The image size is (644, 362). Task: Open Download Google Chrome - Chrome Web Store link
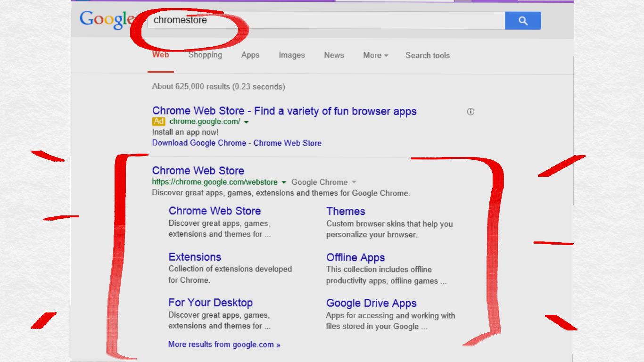click(237, 143)
